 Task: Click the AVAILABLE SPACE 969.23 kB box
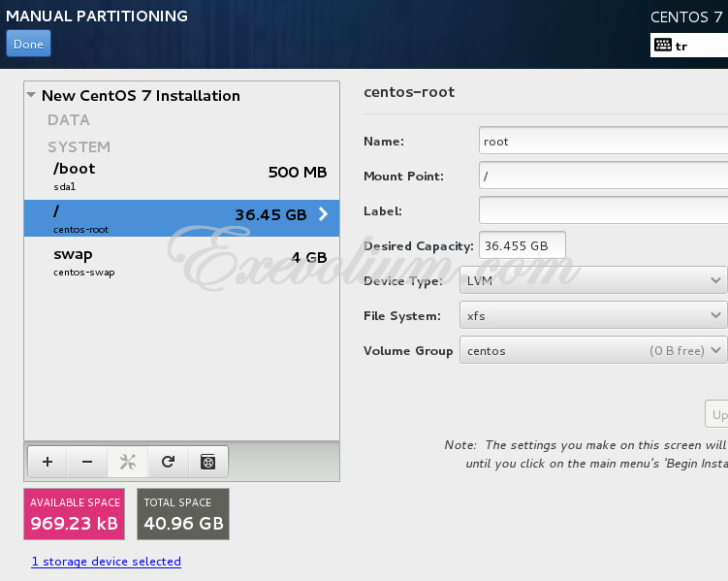coord(75,514)
